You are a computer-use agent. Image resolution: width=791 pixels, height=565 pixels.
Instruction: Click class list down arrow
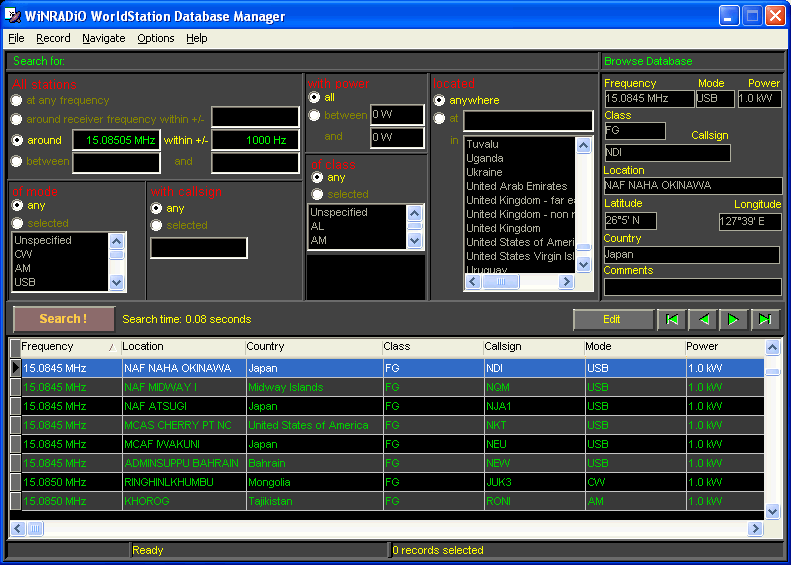[415, 241]
